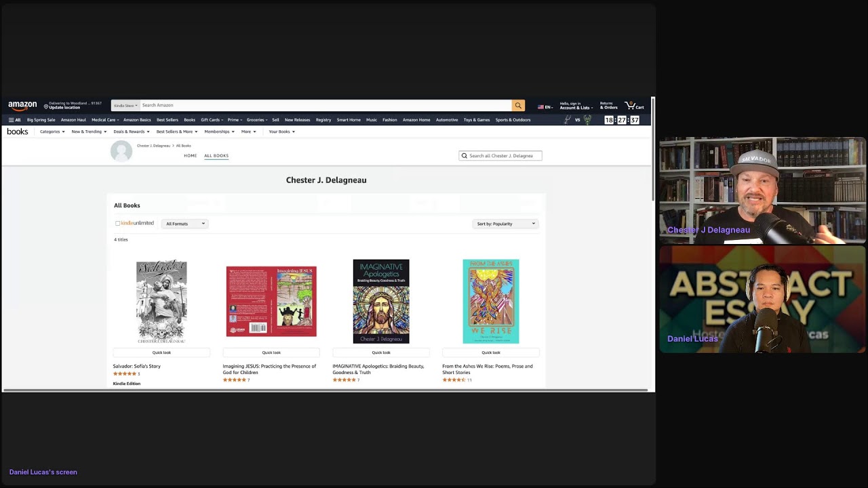Click Daniel Lucas's screen label

pos(43,472)
